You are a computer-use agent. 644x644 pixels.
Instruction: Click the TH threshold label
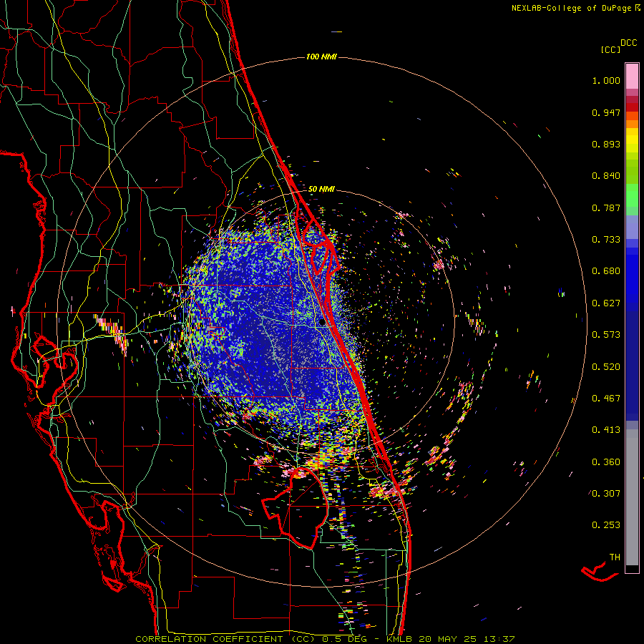tap(615, 557)
